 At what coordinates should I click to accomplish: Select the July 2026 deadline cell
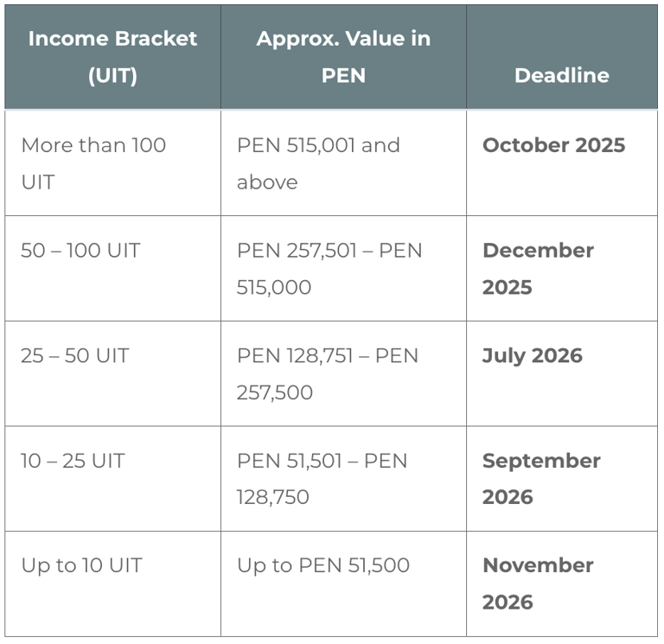click(533, 355)
